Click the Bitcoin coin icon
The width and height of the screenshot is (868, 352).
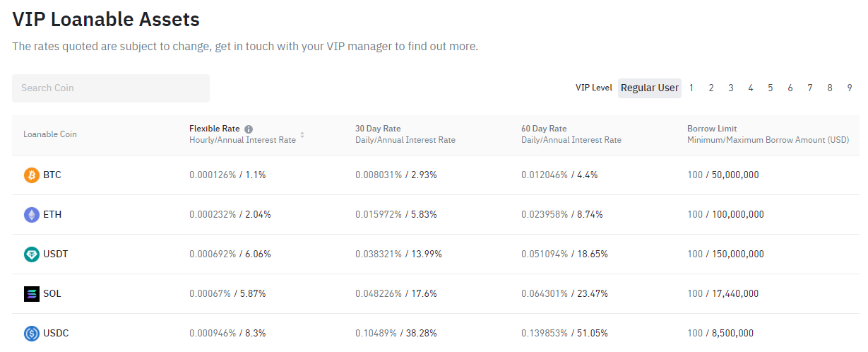32,175
